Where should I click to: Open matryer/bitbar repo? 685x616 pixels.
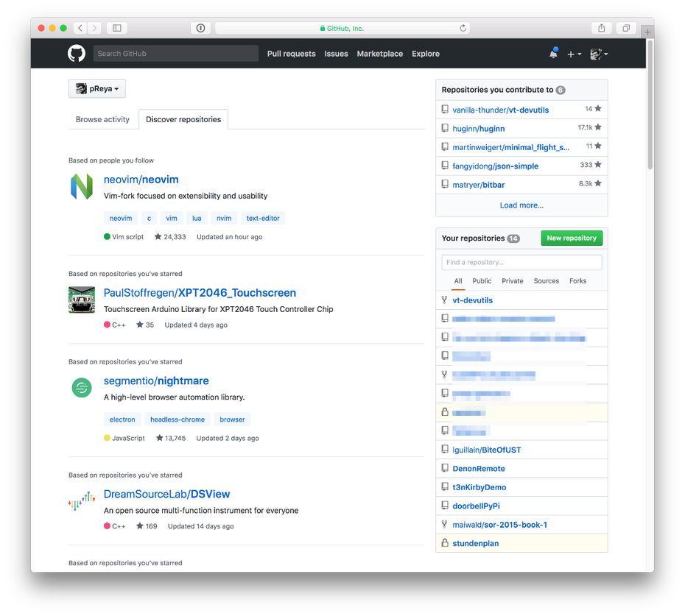pos(478,185)
